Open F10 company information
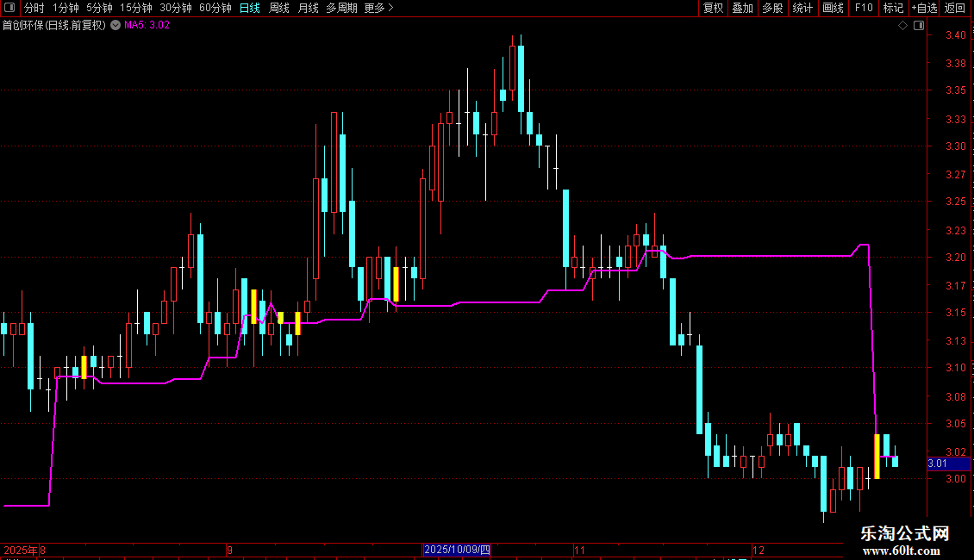This screenshot has height=560, width=974. 864,8
